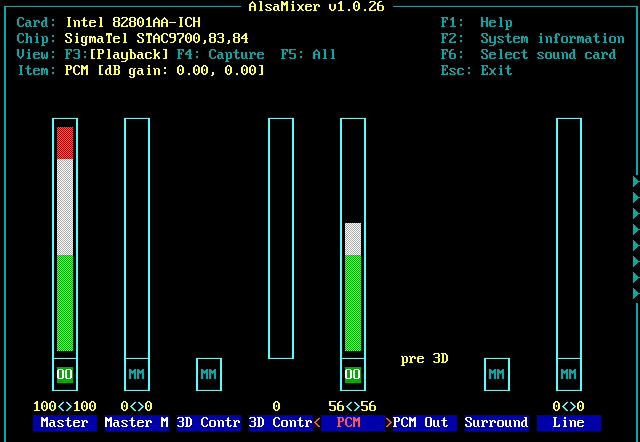The image size is (640, 442).
Task: Toggle the Master channel mute indicator
Action: (65, 374)
